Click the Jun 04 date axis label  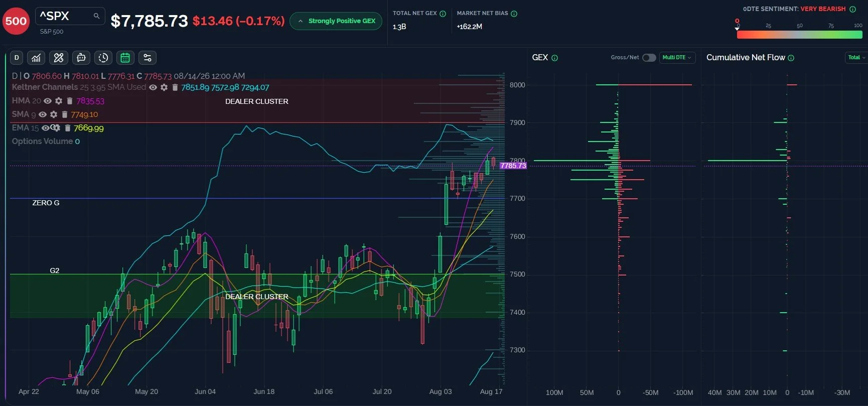click(x=205, y=391)
